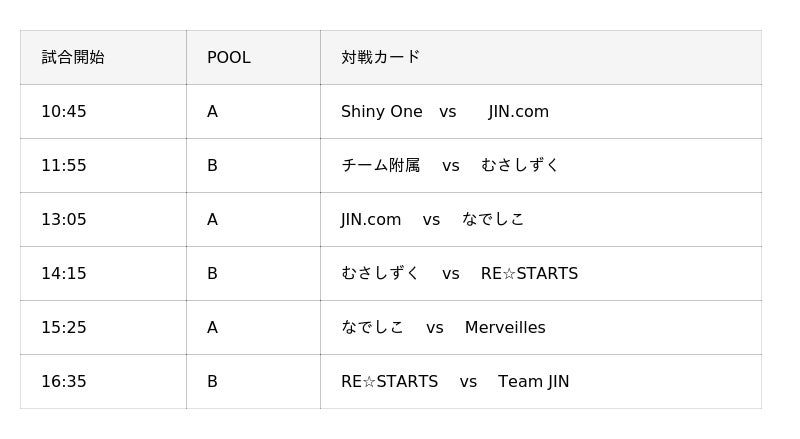Click POOL A cell for 10:45
The height and width of the screenshot is (439, 800).
click(x=212, y=112)
